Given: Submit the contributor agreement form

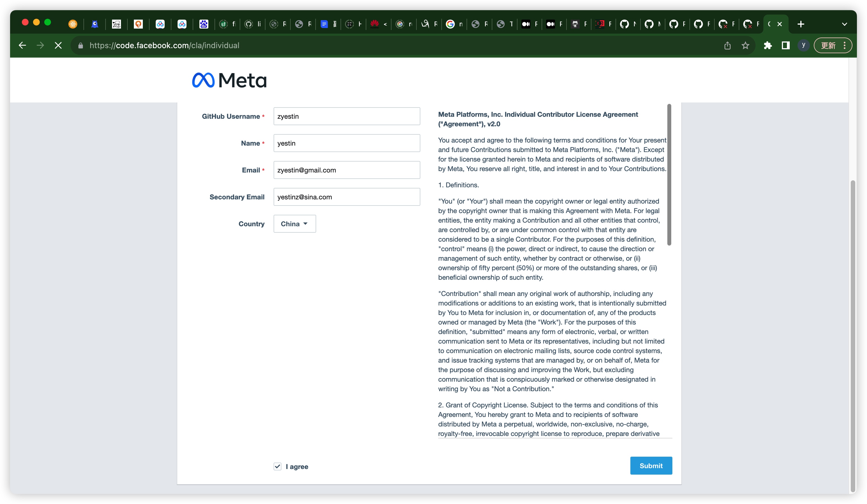Looking at the screenshot, I should tap(651, 465).
